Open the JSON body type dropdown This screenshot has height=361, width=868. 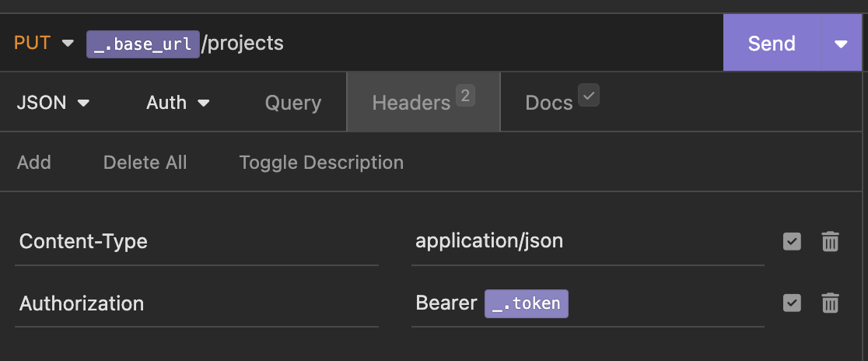(53, 103)
